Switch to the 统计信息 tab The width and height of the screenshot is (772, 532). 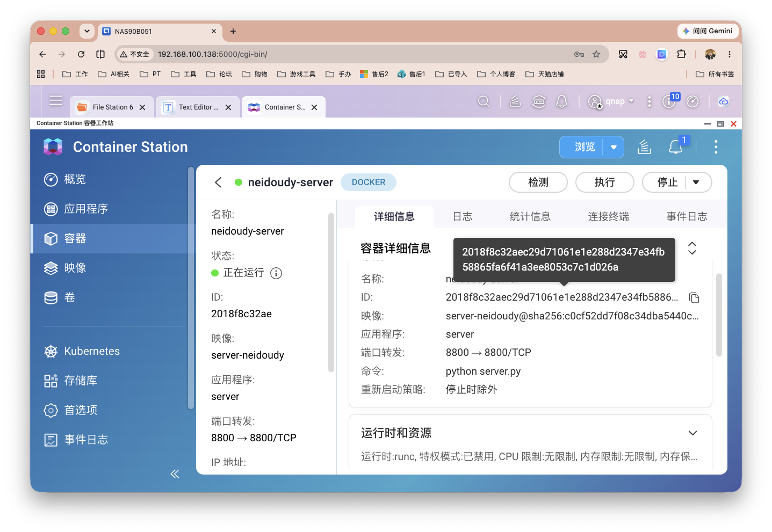(x=530, y=217)
